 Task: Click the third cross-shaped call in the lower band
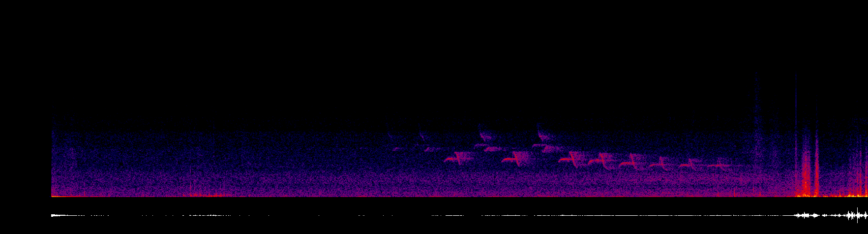[572, 159]
